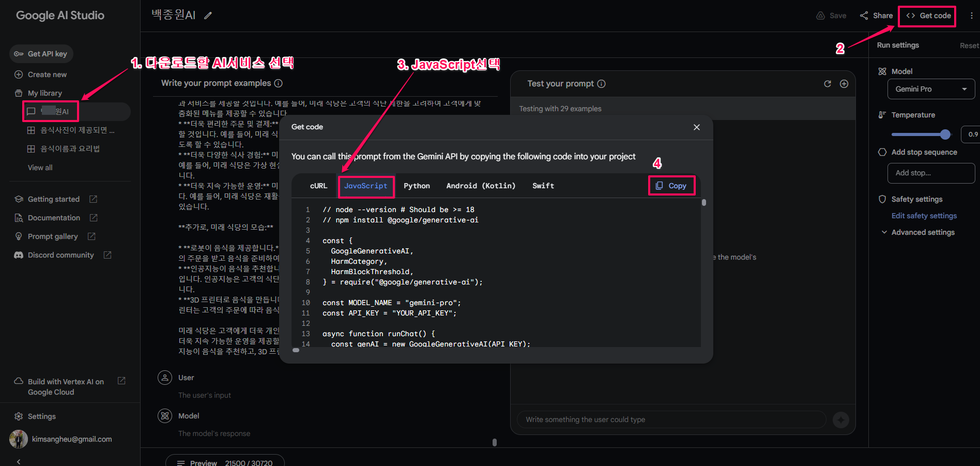Click the Model icon in examples
The image size is (980, 466).
[165, 416]
